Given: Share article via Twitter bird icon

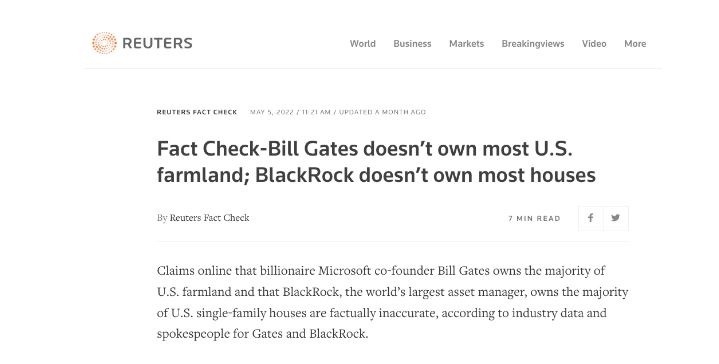Looking at the screenshot, I should click(x=616, y=218).
